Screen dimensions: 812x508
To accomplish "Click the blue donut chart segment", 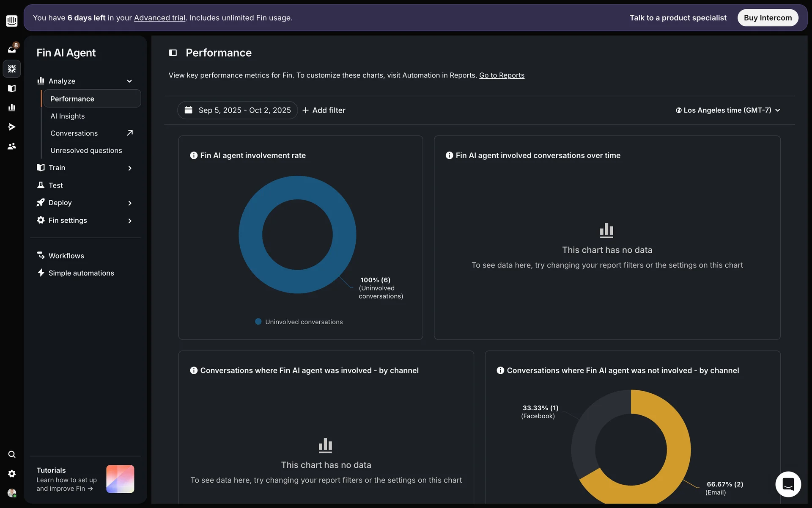I will (250, 235).
